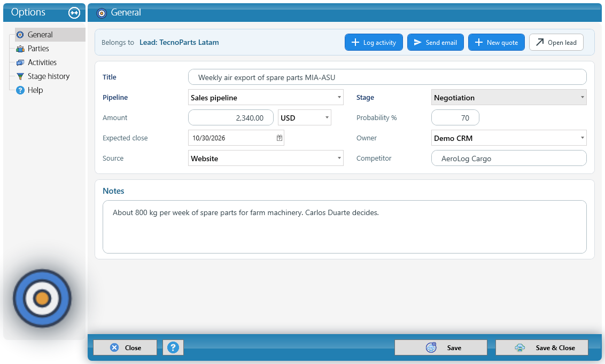Go to Activities section
605x364 pixels.
click(x=42, y=62)
